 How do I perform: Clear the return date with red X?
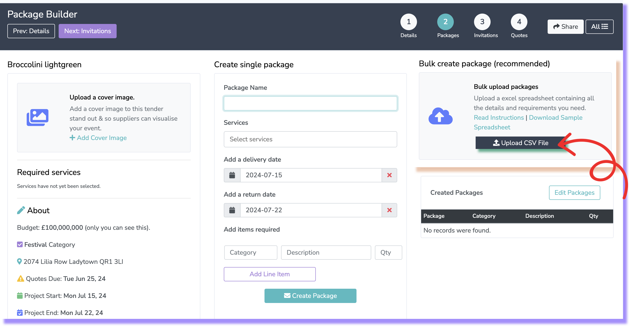click(x=389, y=210)
